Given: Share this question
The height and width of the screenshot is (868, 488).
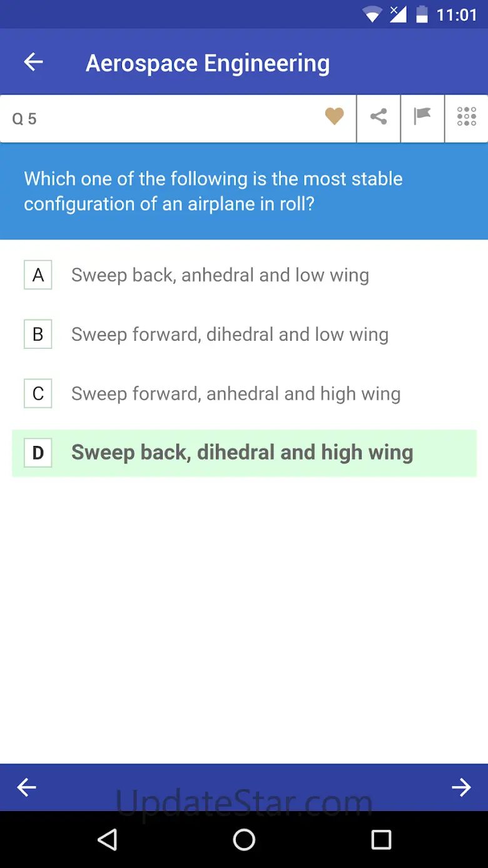Looking at the screenshot, I should [379, 116].
